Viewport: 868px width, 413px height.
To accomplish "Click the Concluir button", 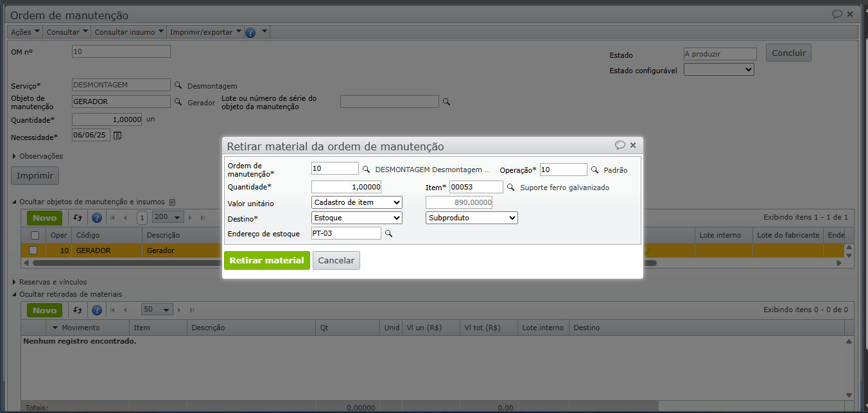I will tap(788, 53).
